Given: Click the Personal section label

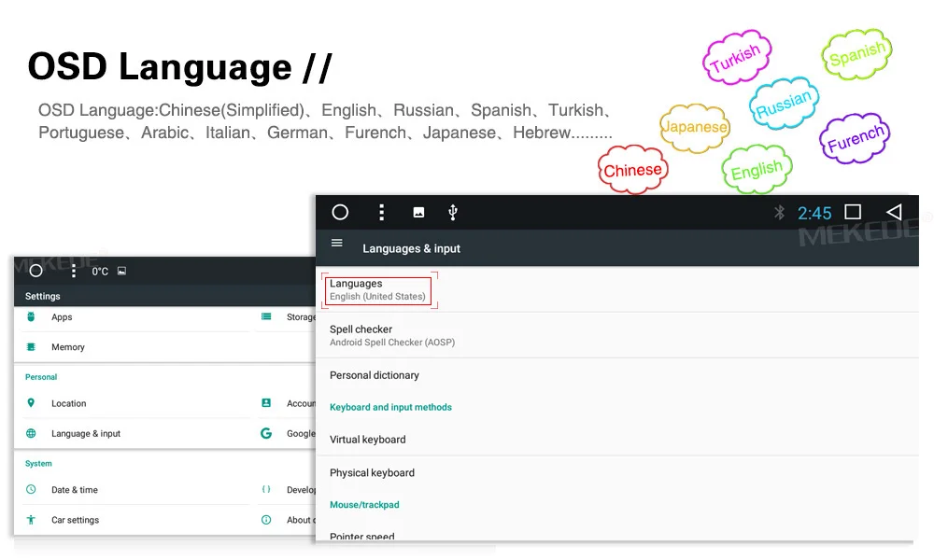Looking at the screenshot, I should click(41, 377).
